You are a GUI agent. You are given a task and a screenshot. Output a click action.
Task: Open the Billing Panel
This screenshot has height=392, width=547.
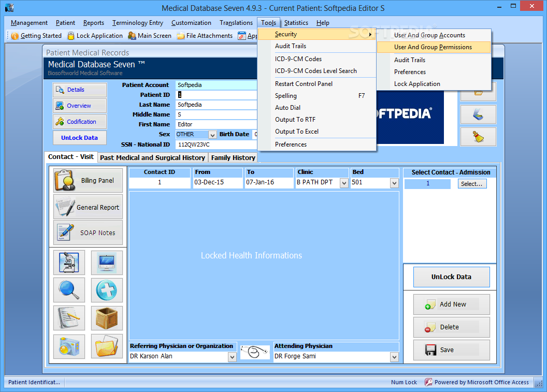88,180
